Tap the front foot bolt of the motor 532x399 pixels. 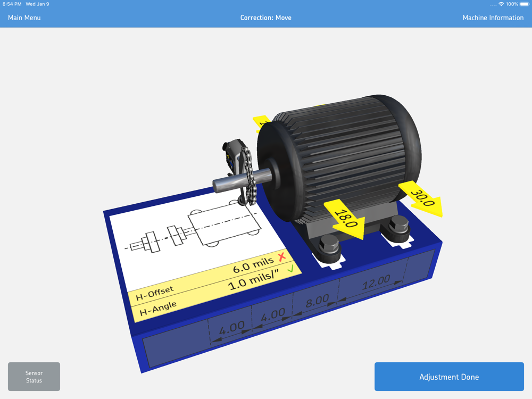point(329,245)
